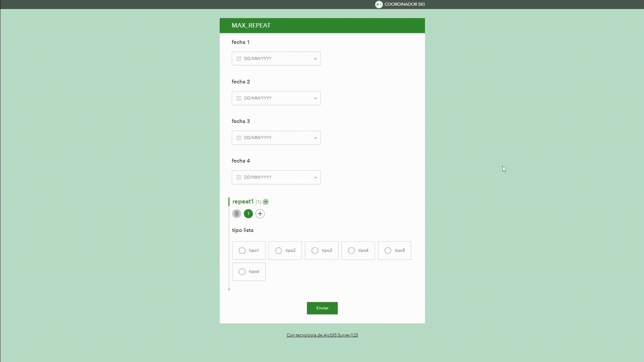Open the fecha 4 date dropdown chevron
The height and width of the screenshot is (362, 644).
click(x=315, y=177)
